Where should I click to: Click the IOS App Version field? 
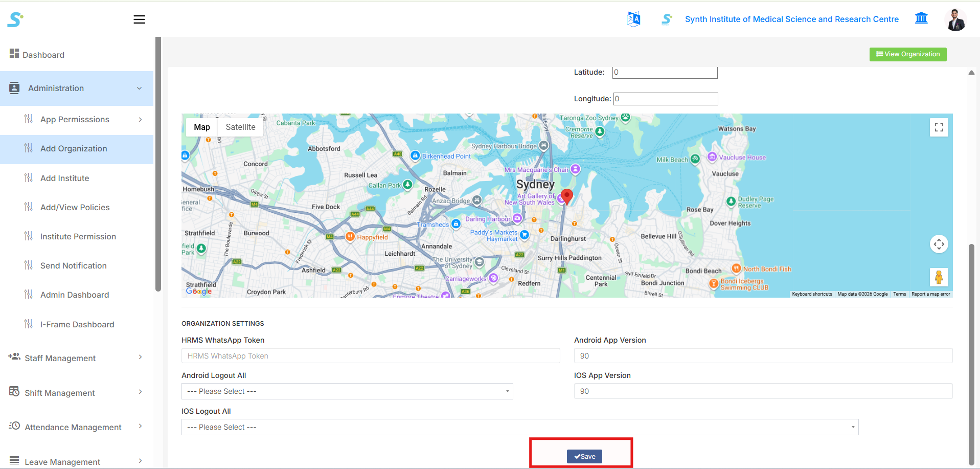(x=763, y=391)
